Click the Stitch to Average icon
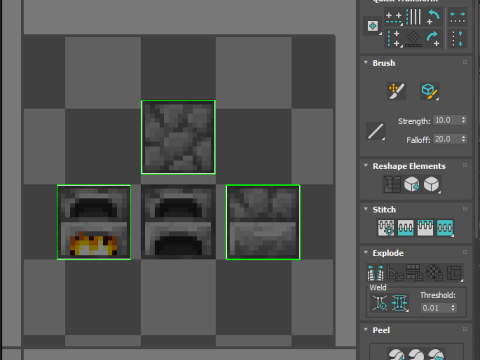This screenshot has width=480, height=360. click(x=406, y=228)
